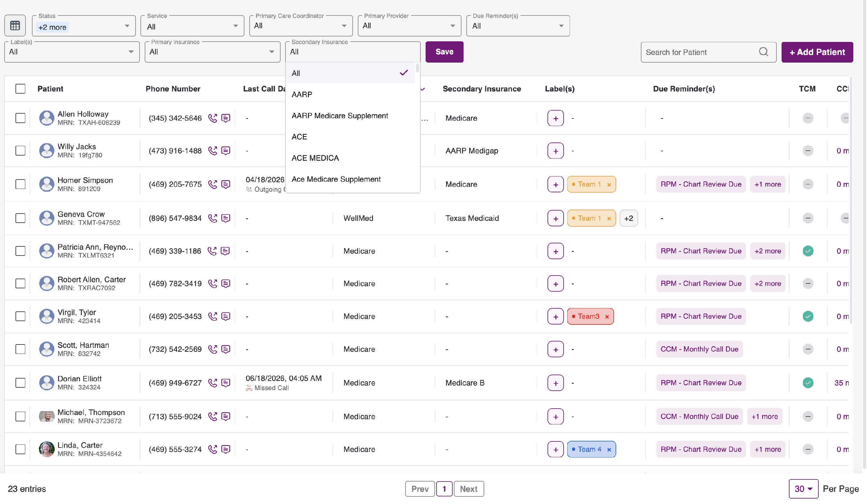
Task: Click the search magnifier icon
Action: coord(763,52)
